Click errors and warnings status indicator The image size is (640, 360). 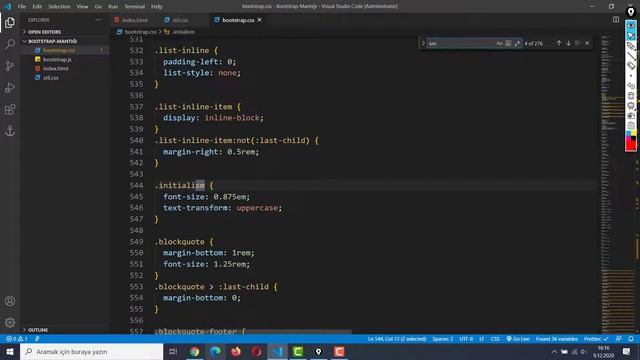pyautogui.click(x=16, y=339)
